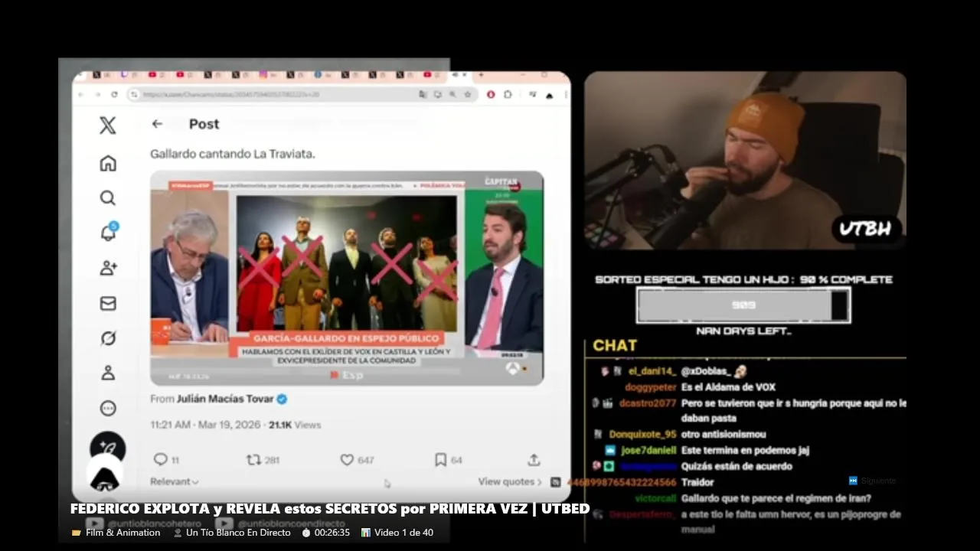Click the browser forward navigation arrow

[x=97, y=94]
